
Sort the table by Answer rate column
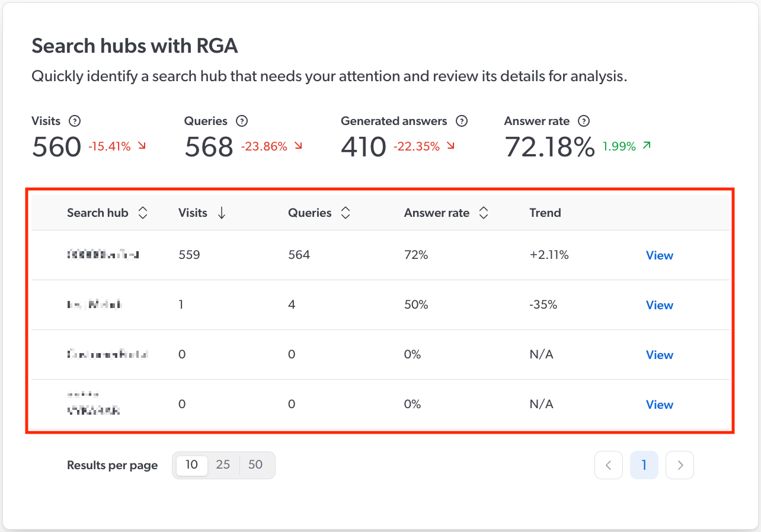tap(484, 212)
